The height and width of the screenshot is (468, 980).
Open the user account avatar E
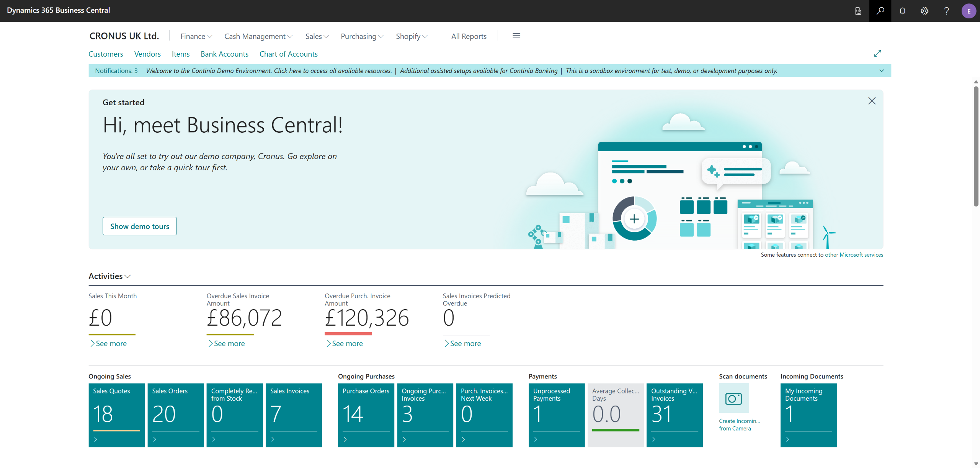[x=969, y=11]
